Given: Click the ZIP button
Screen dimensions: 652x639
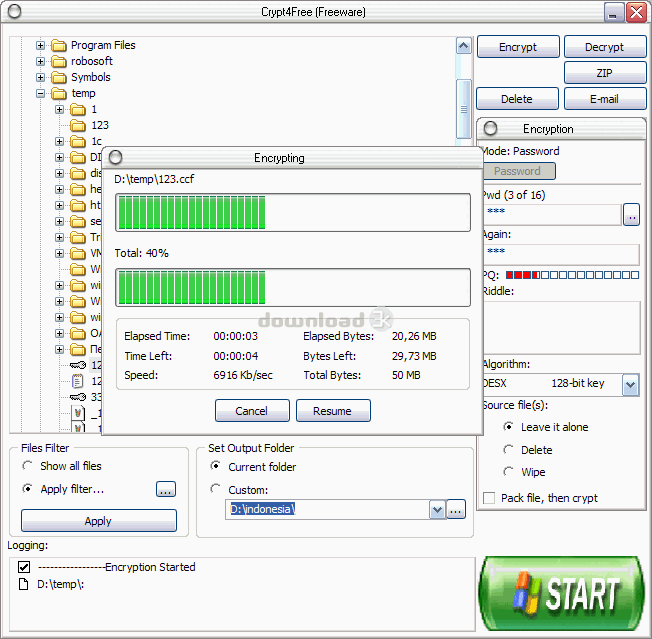Looking at the screenshot, I should pyautogui.click(x=604, y=73).
